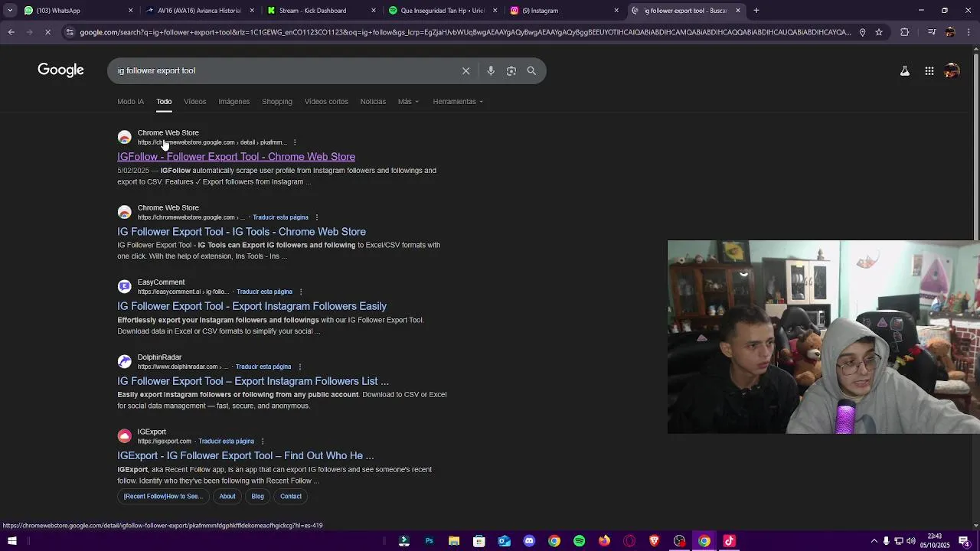Open Photoshop from the taskbar
980x551 pixels.
pyautogui.click(x=429, y=541)
